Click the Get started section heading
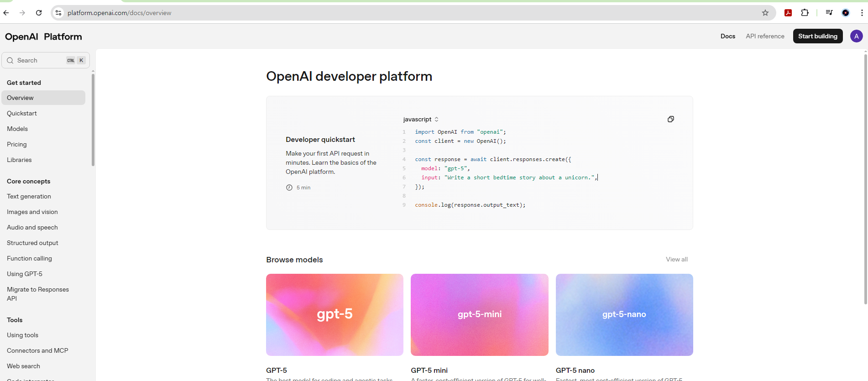Viewport: 868px width, 381px height. [24, 83]
